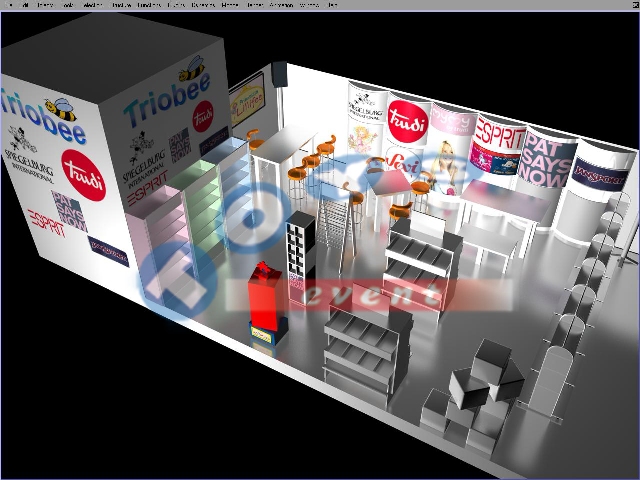
Task: Open the Tools menu
Action: click(x=68, y=5)
